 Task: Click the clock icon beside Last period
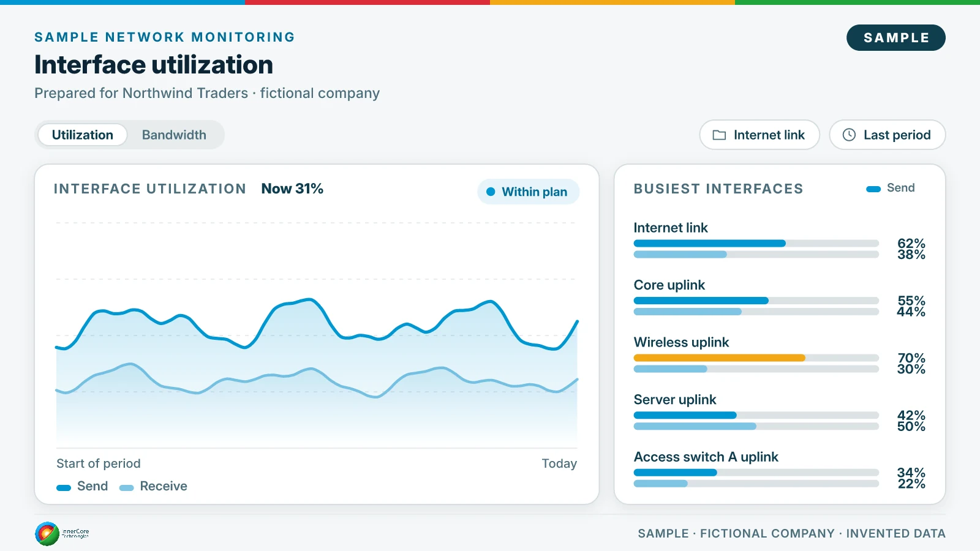[x=849, y=135]
